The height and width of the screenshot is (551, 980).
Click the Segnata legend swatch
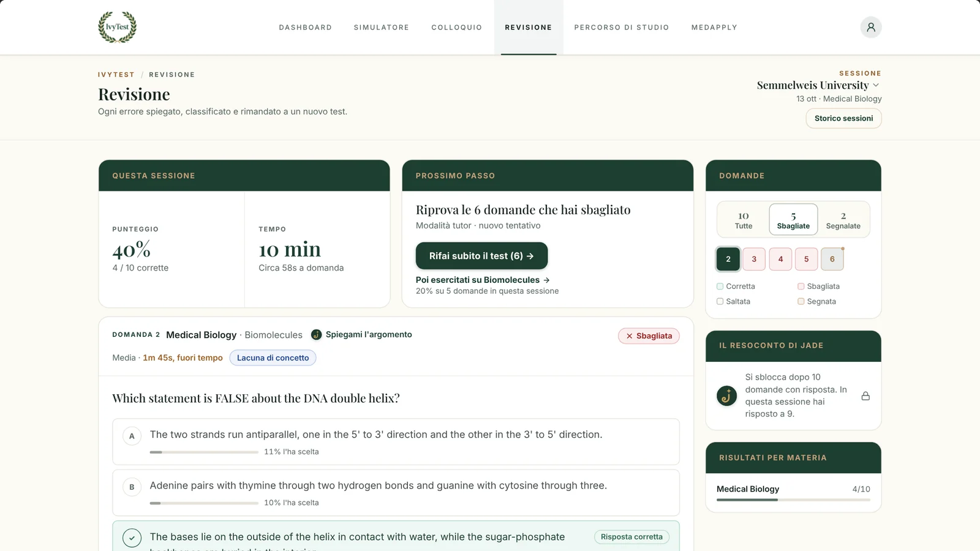tap(801, 301)
